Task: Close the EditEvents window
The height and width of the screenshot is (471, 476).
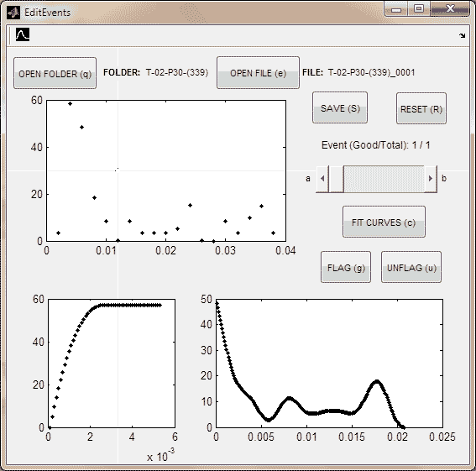Action: [x=450, y=9]
